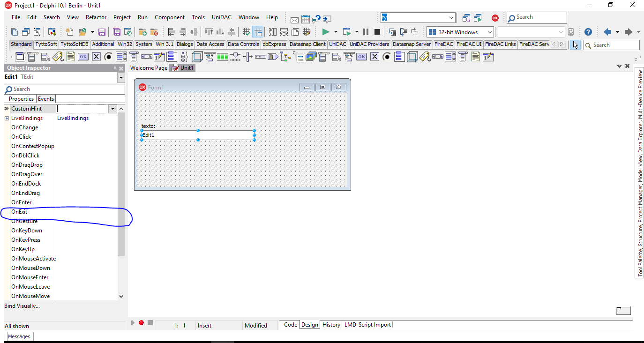Click the purple Save floppy disk icon
644x343 pixels.
tap(102, 32)
